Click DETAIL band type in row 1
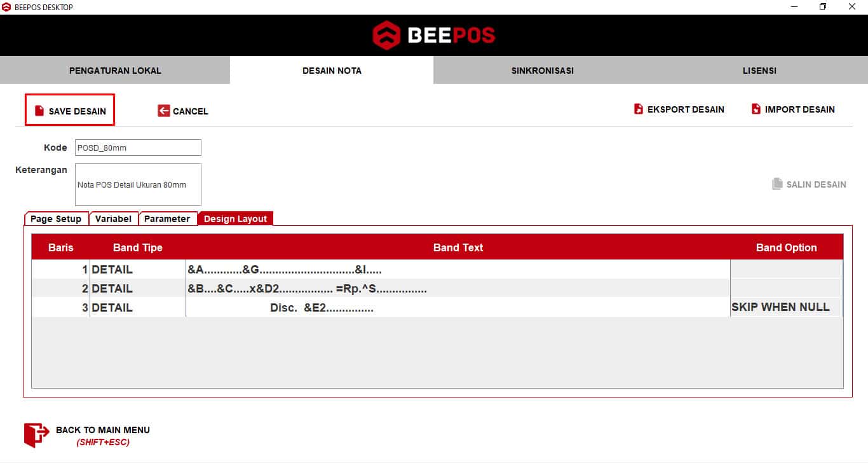Screen dimensions: 868x463 (138, 270)
